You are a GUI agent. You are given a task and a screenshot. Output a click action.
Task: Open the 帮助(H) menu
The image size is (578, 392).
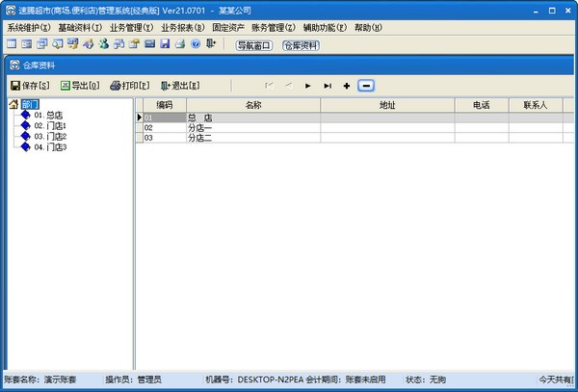(368, 28)
